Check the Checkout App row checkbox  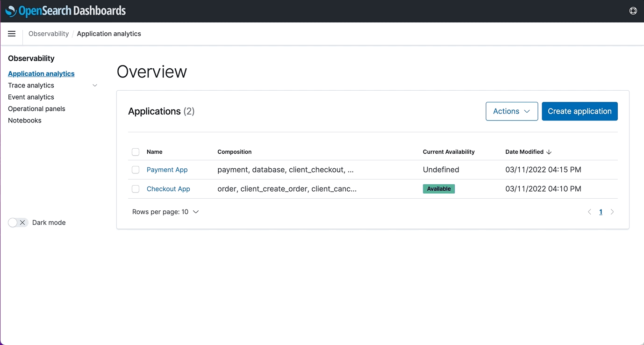coord(136,189)
